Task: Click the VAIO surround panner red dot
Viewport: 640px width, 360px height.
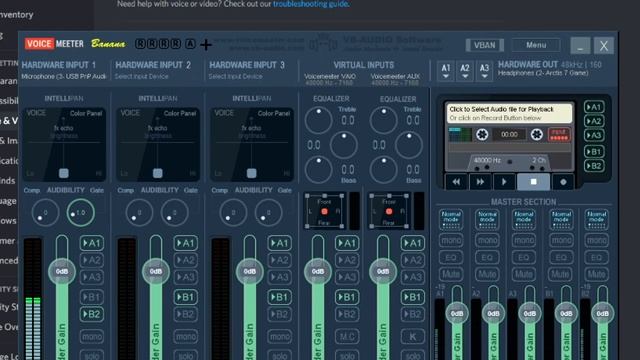Action: 324,211
